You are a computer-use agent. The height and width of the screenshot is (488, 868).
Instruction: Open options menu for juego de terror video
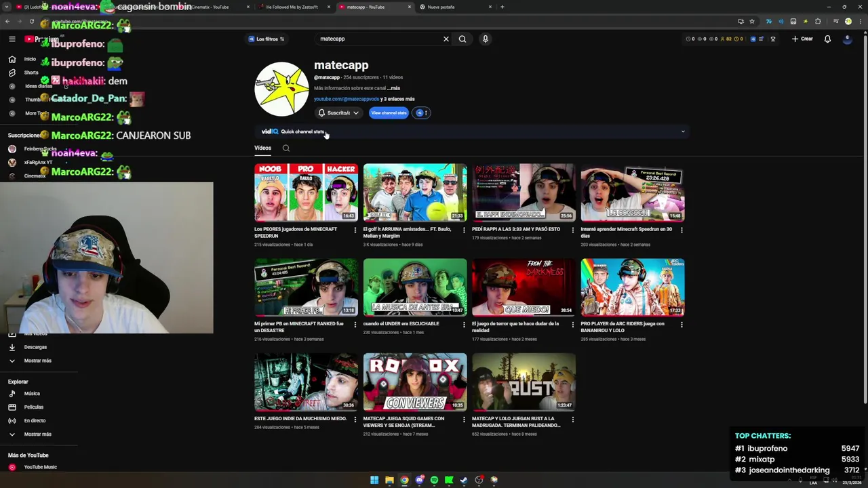[x=572, y=325]
